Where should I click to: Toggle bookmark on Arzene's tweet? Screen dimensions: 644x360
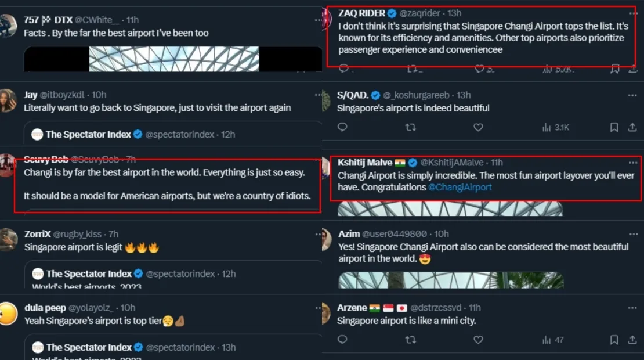pyautogui.click(x=614, y=340)
